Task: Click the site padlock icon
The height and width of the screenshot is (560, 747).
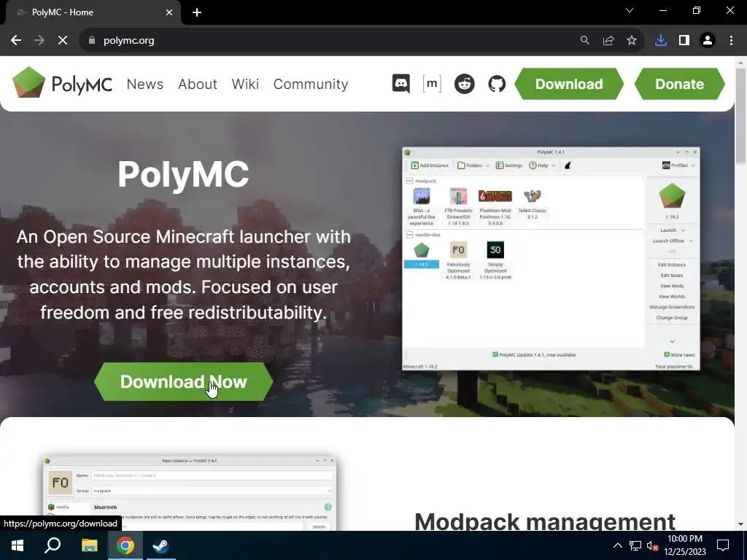Action: pos(92,41)
